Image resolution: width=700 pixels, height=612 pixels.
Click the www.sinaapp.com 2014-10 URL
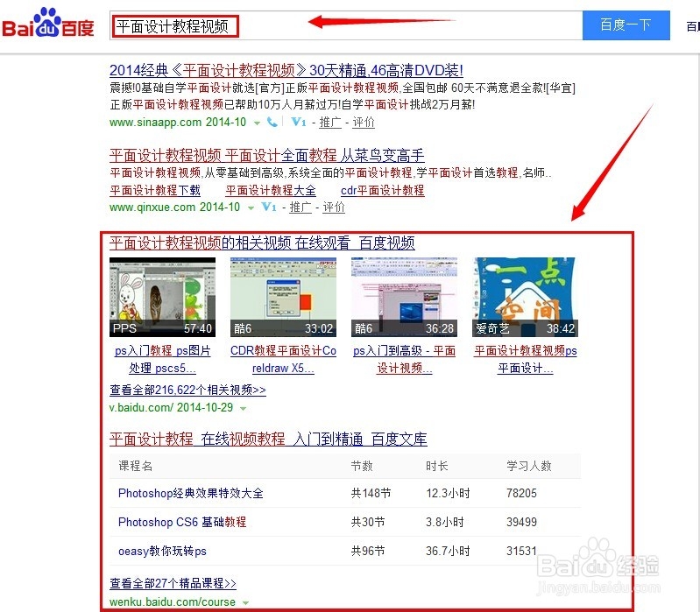(178, 122)
